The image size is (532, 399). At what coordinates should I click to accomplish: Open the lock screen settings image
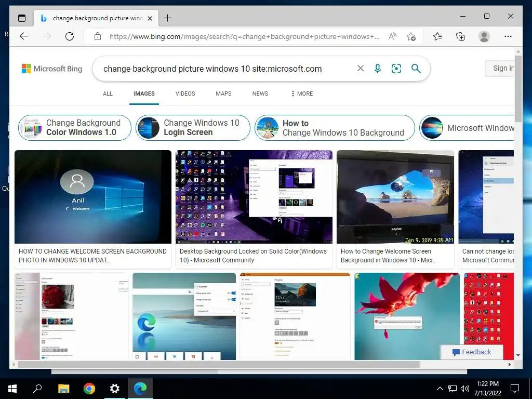pyautogui.click(x=72, y=316)
